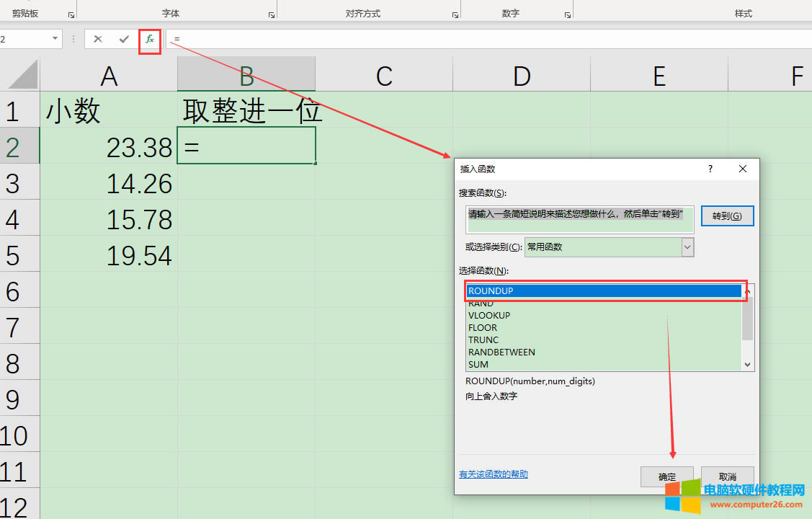Open the 对齐方式 group dialog launcher

455,14
